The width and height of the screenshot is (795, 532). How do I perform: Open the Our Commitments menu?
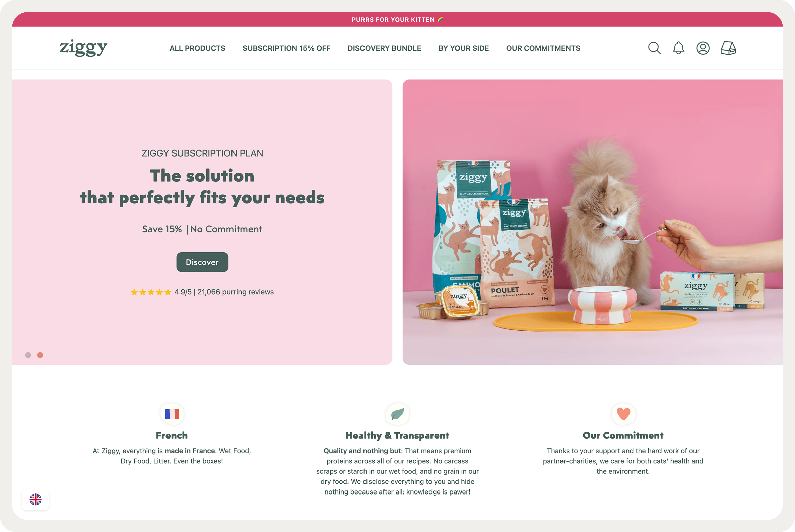(x=543, y=48)
